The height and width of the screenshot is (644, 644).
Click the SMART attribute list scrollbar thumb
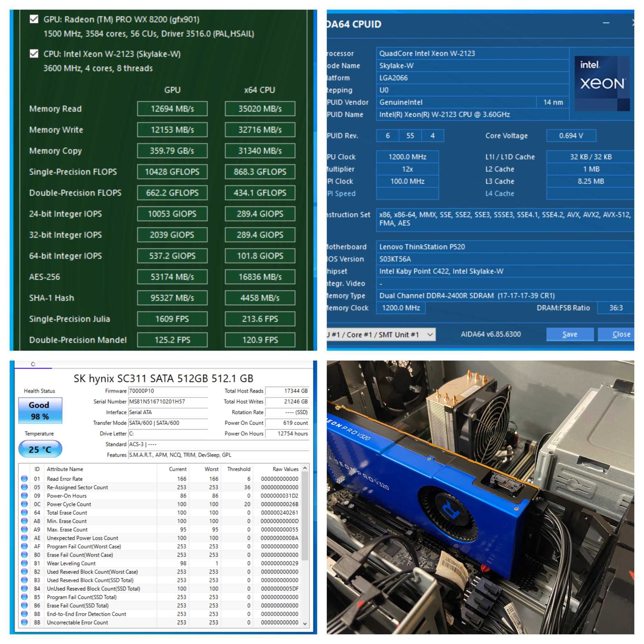coord(305,516)
